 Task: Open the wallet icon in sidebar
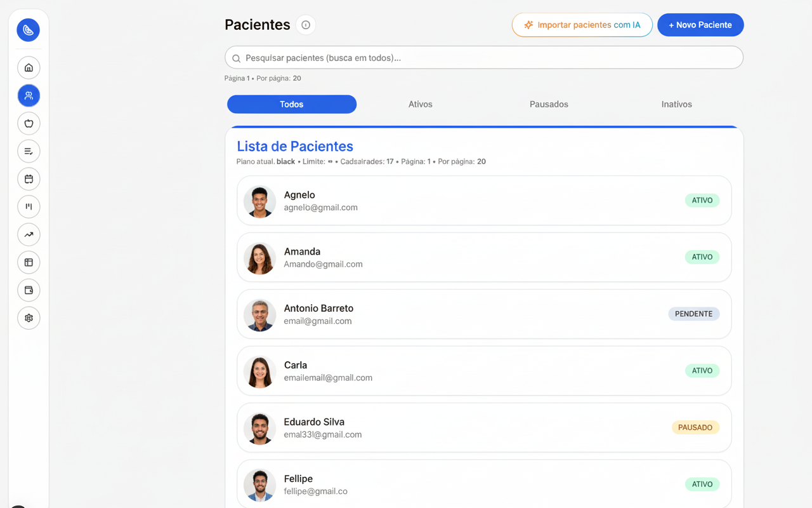29,290
